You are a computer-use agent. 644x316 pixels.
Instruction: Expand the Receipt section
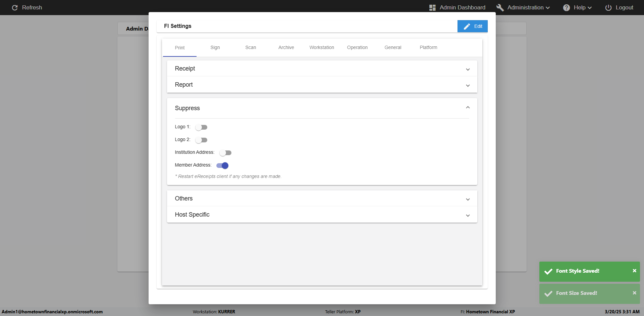[x=468, y=69]
